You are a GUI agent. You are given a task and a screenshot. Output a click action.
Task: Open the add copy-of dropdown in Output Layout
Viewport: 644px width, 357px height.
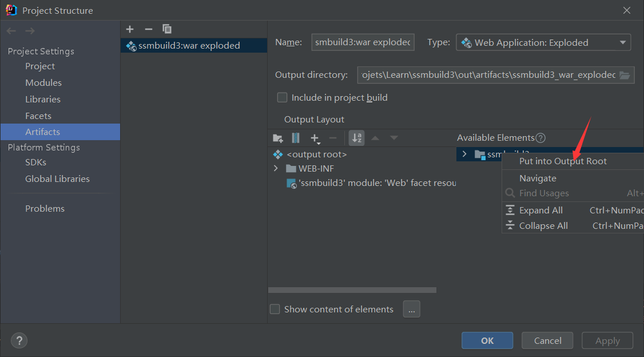point(315,138)
